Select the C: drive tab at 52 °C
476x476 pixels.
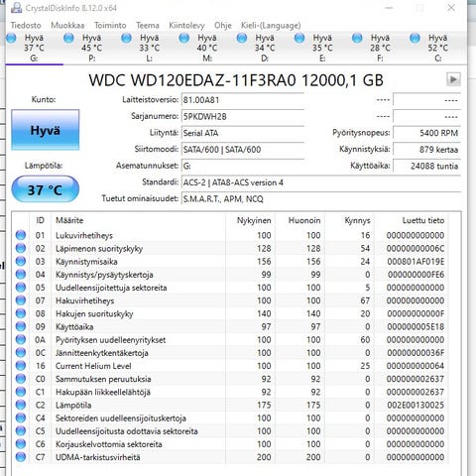tap(437, 48)
